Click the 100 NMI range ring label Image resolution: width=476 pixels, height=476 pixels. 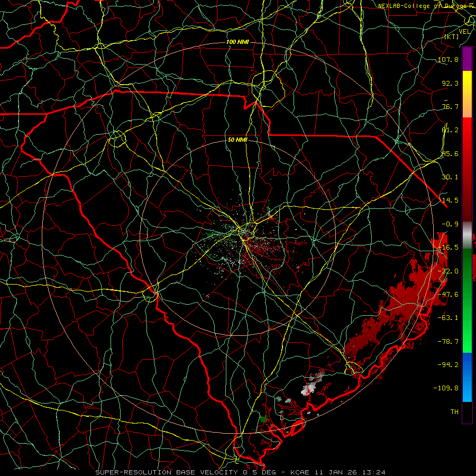pos(237,42)
